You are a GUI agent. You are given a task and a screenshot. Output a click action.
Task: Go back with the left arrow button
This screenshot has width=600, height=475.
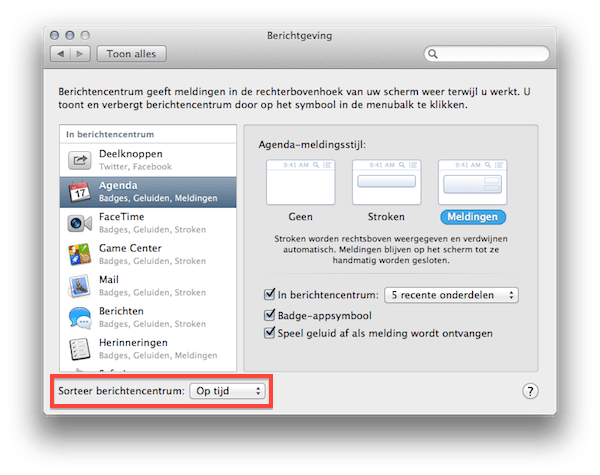60,54
